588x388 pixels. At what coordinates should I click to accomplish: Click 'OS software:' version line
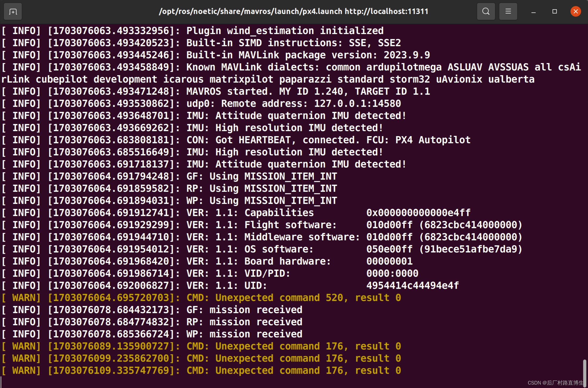click(262, 249)
